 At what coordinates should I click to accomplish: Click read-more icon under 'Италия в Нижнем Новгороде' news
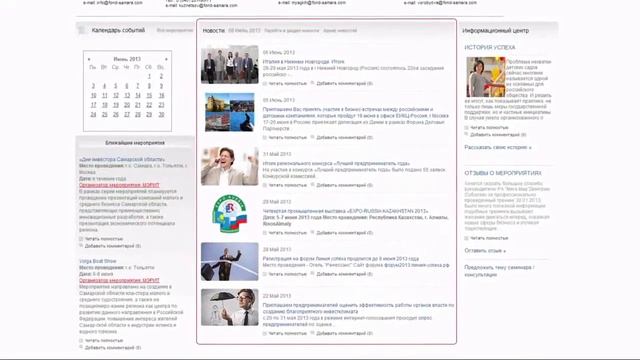click(x=265, y=83)
